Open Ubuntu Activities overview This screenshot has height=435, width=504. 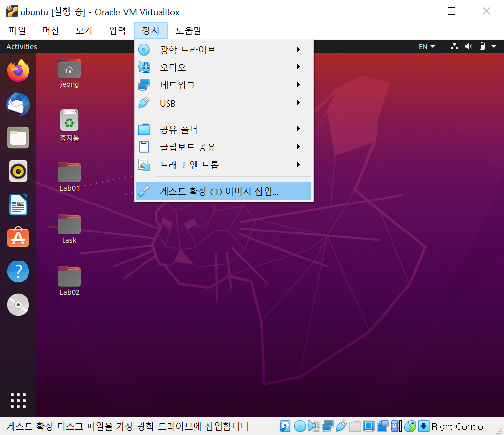[x=22, y=47]
